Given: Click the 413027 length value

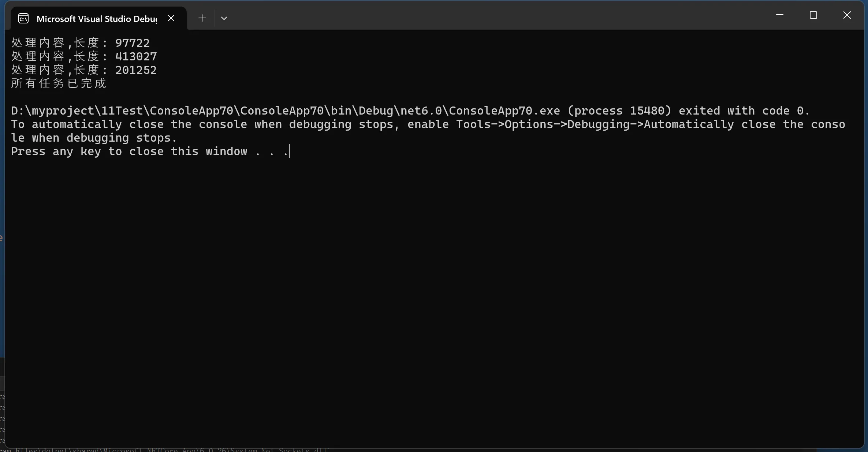Looking at the screenshot, I should (x=136, y=56).
